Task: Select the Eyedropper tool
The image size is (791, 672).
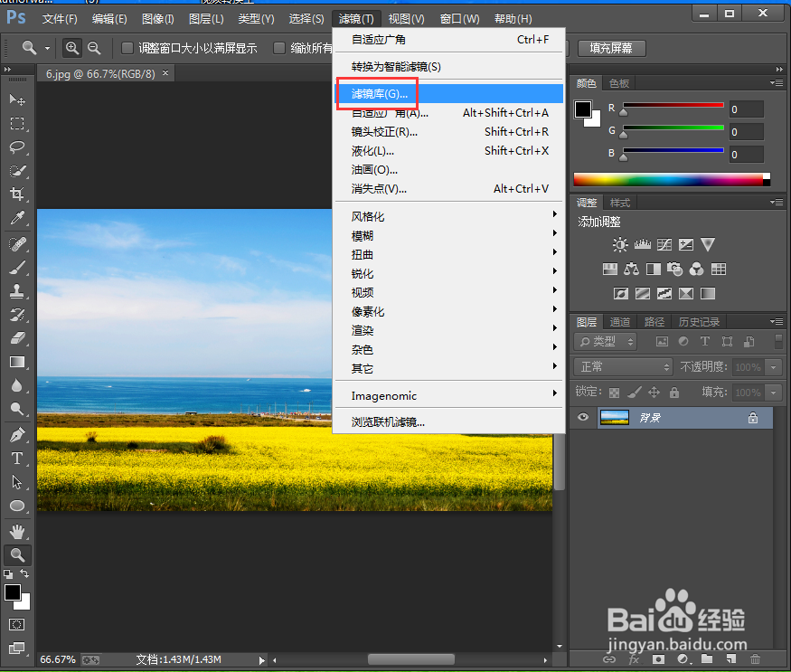Action: point(17,218)
